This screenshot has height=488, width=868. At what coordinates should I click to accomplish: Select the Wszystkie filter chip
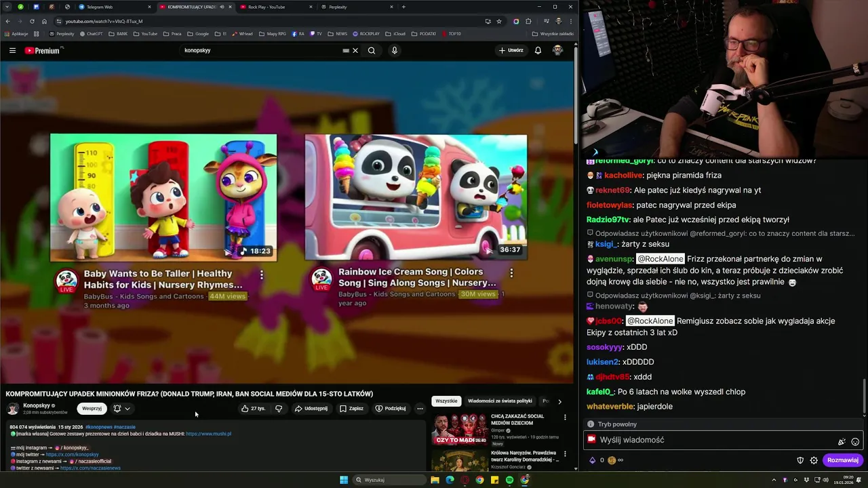446,401
